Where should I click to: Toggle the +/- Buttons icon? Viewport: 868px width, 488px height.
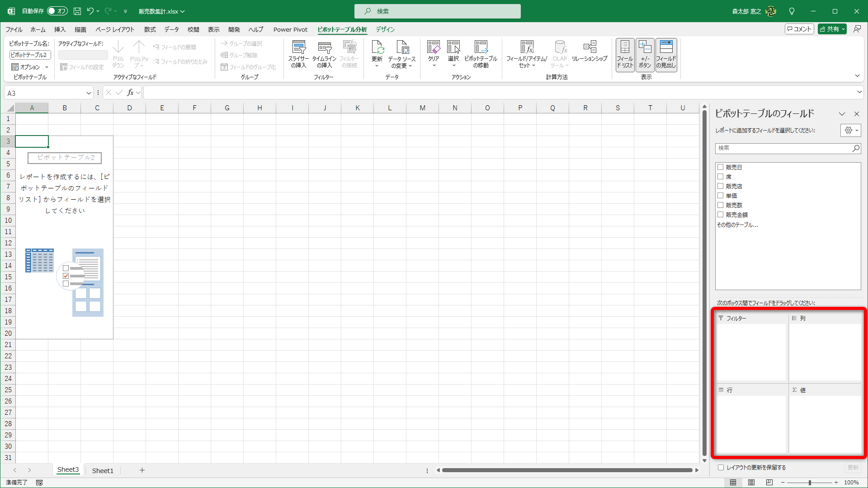645,54
